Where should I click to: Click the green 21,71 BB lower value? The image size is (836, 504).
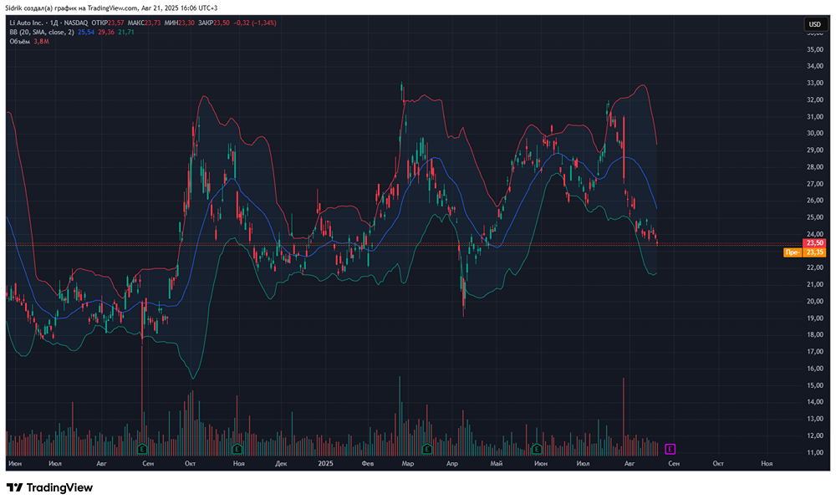126,32
